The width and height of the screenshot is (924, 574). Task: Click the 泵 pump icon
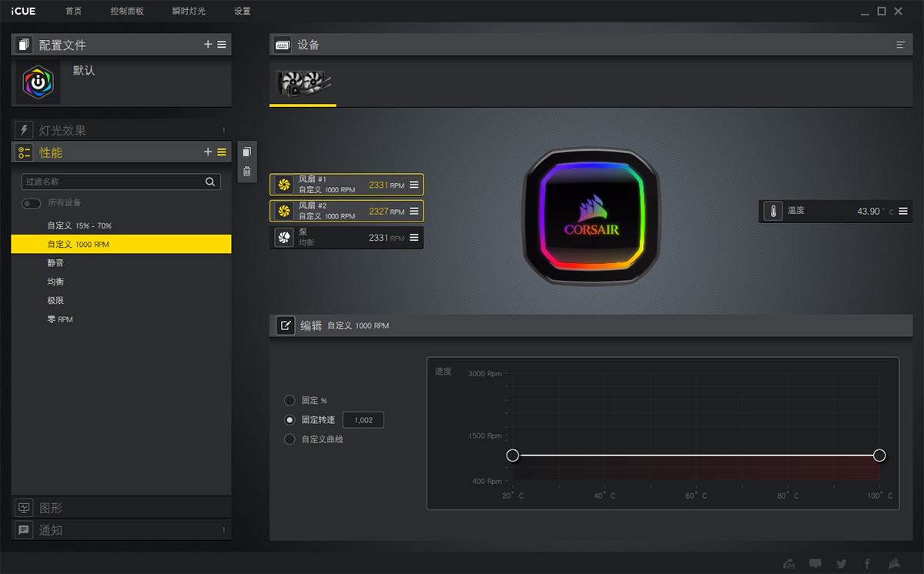(x=283, y=238)
